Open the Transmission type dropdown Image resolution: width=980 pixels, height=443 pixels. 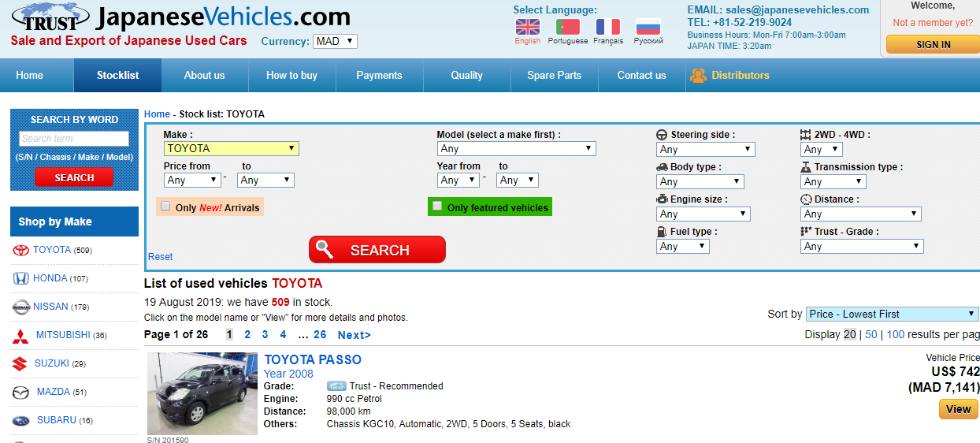coord(833,181)
